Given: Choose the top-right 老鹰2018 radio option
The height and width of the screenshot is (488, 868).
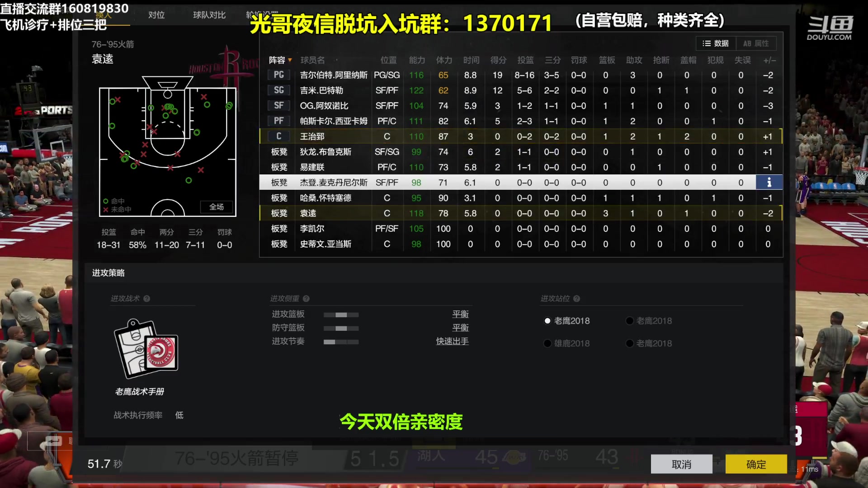Looking at the screenshot, I should (x=630, y=320).
